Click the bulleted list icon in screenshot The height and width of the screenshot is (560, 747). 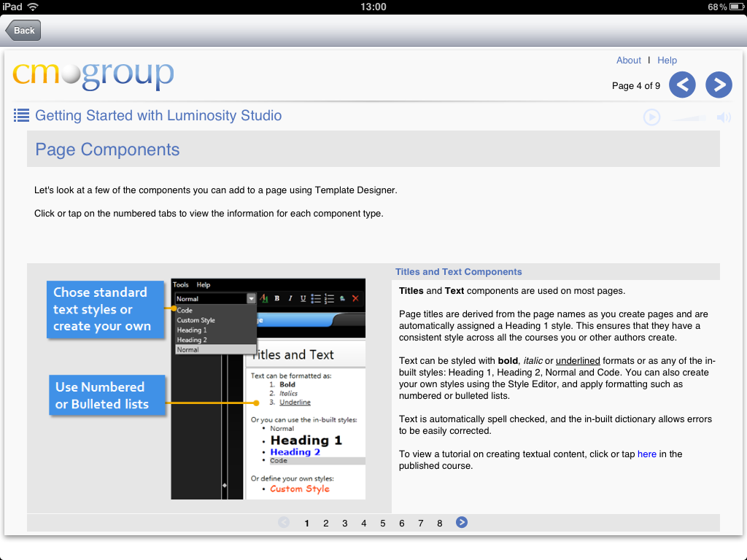tap(316, 298)
